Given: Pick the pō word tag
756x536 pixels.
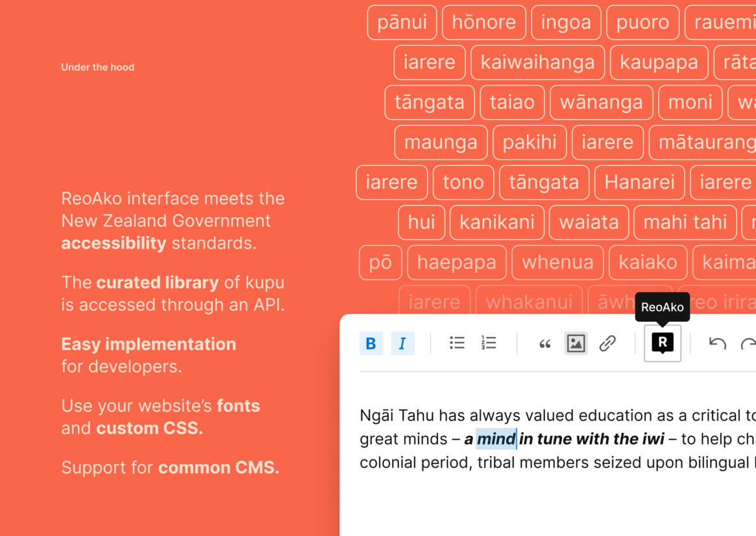Looking at the screenshot, I should pyautogui.click(x=380, y=262).
